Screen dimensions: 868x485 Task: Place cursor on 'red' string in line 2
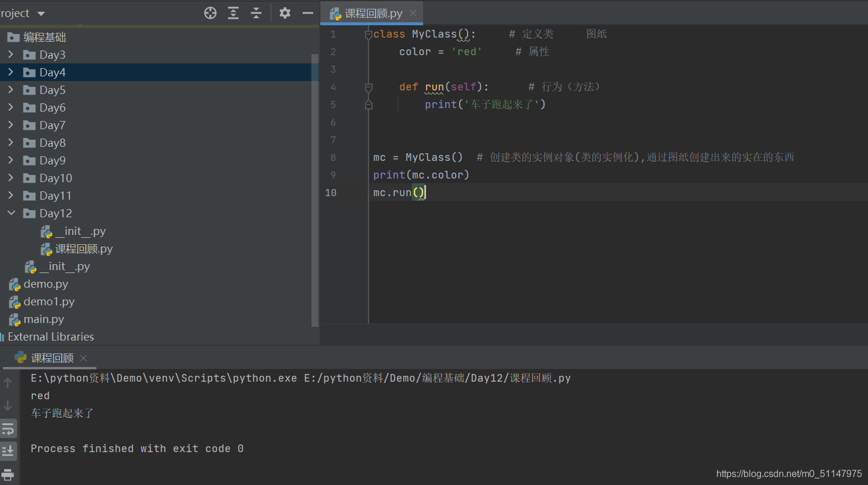[467, 52]
